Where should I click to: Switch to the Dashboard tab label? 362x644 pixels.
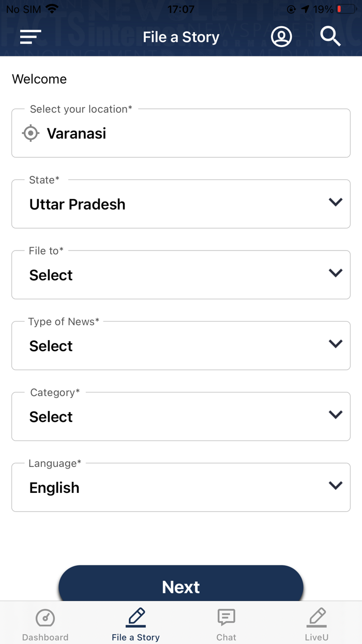(45, 637)
